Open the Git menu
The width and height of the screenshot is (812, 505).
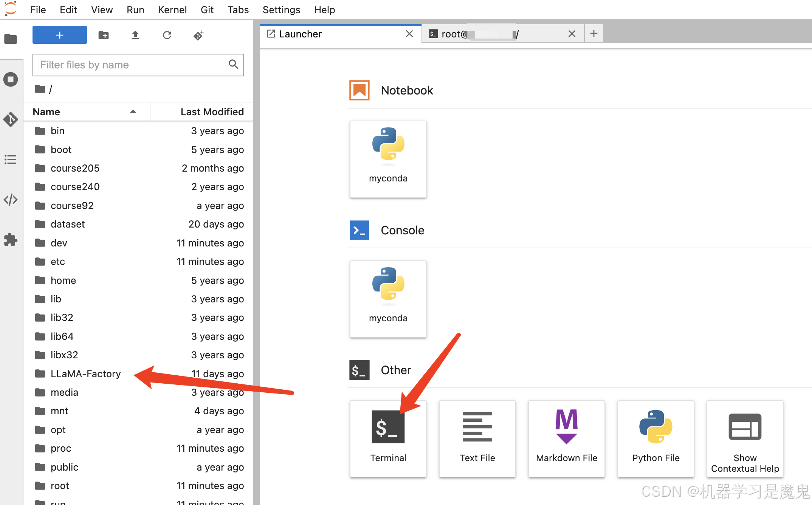tap(207, 10)
